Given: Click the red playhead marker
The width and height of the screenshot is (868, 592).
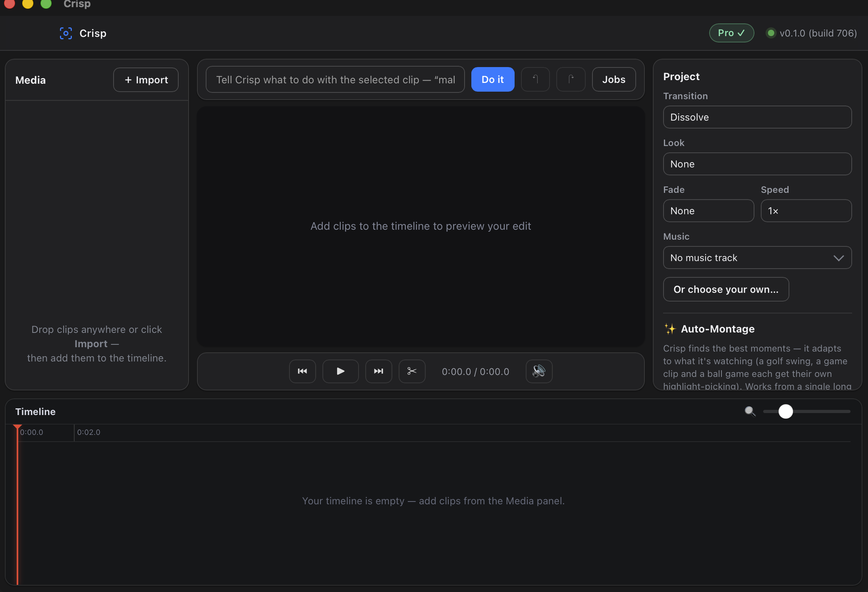Looking at the screenshot, I should click(x=17, y=427).
